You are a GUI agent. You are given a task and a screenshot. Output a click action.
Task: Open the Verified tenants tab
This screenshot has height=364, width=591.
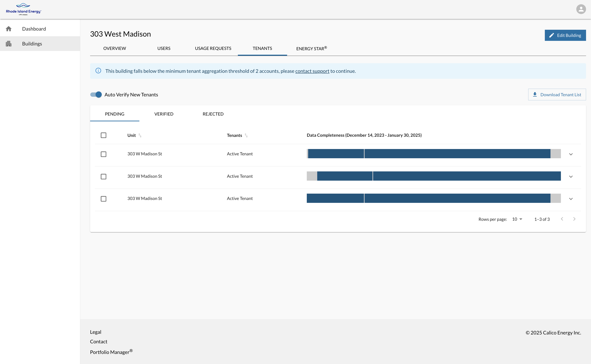pos(164,114)
